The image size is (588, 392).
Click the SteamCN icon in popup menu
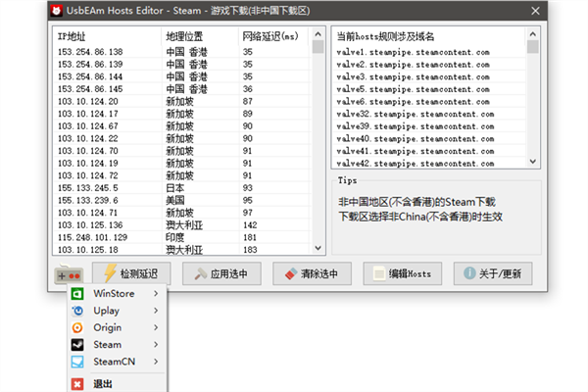coord(77,362)
